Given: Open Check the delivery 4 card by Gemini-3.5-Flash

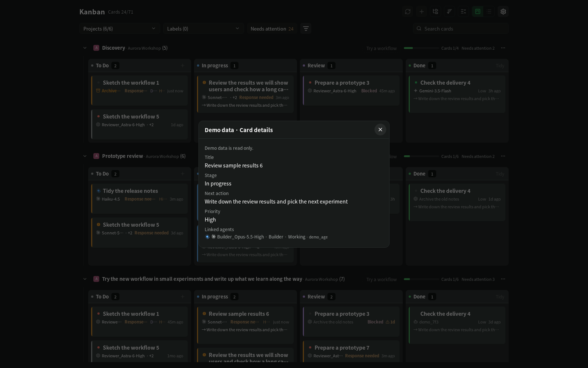Looking at the screenshot, I should click(457, 94).
